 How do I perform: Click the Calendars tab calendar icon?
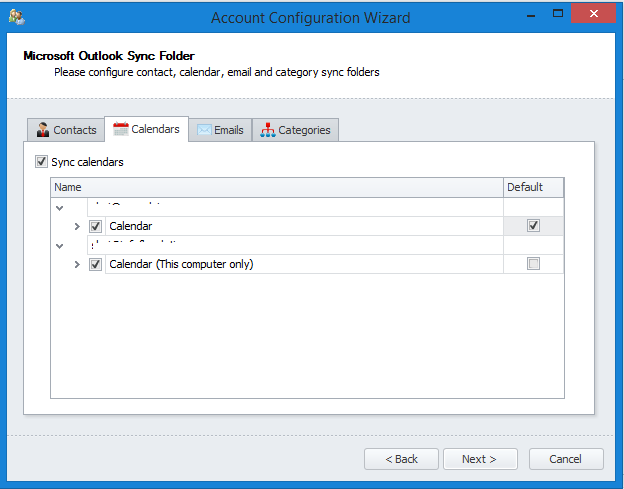[x=121, y=129]
